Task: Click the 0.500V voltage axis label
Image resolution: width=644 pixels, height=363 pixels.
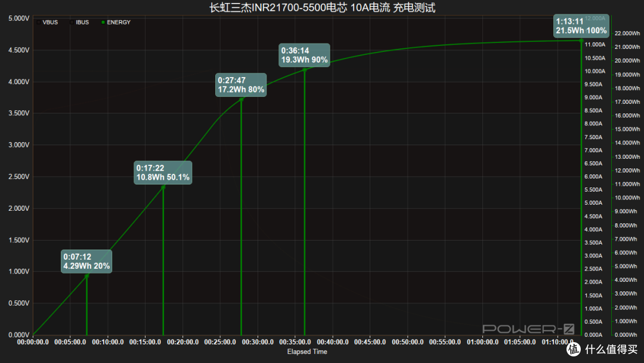Action: tap(19, 303)
